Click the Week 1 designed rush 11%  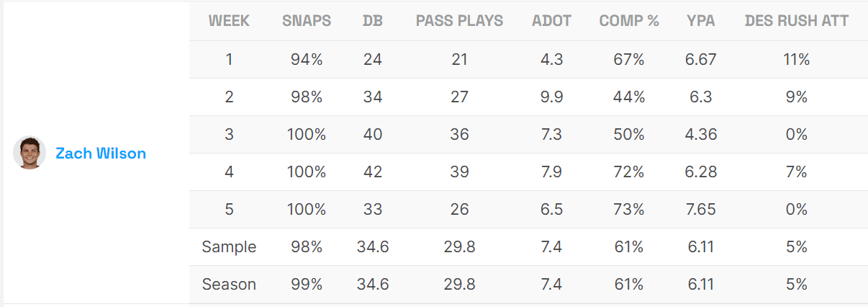(797, 60)
